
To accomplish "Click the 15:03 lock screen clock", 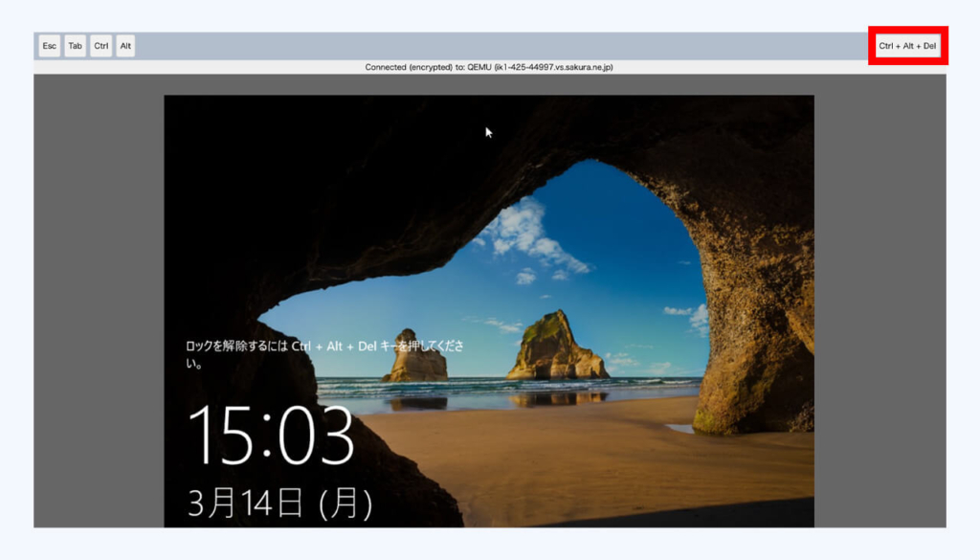I will point(271,435).
